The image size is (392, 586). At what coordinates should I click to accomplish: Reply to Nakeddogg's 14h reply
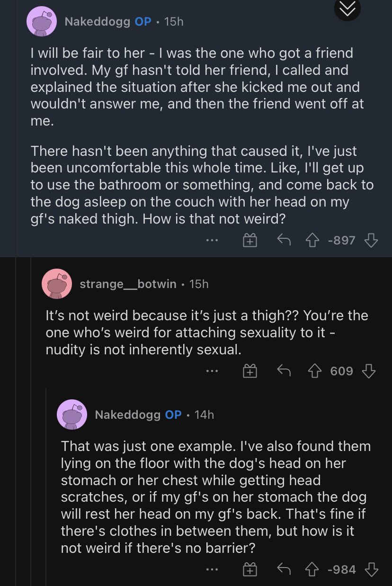click(283, 568)
